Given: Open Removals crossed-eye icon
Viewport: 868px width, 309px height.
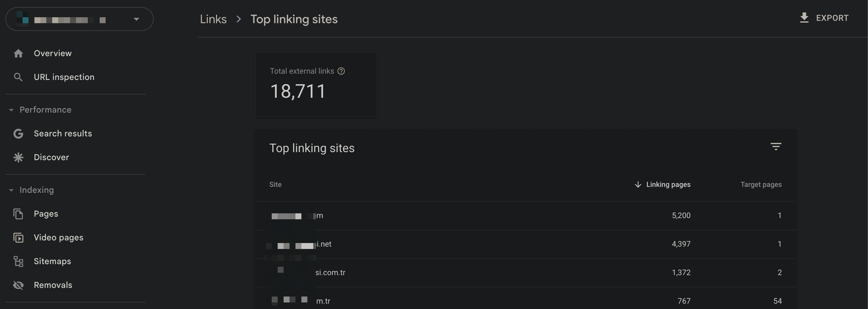Looking at the screenshot, I should point(18,286).
